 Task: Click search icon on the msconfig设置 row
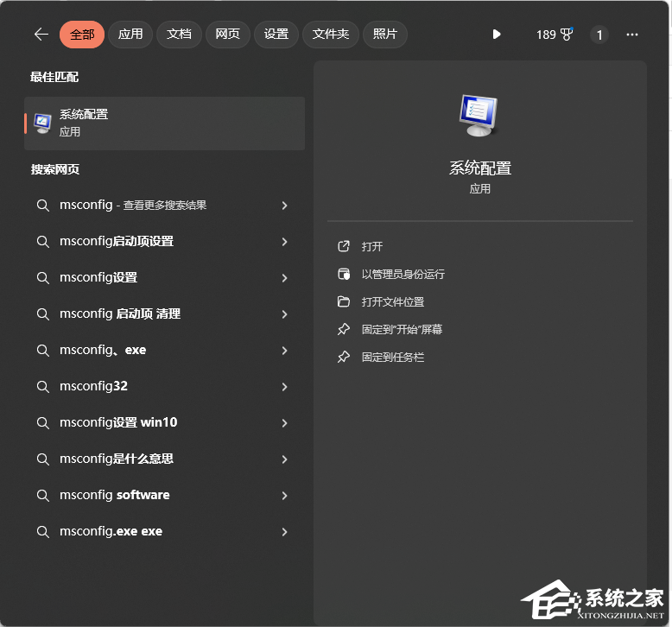pos(43,278)
